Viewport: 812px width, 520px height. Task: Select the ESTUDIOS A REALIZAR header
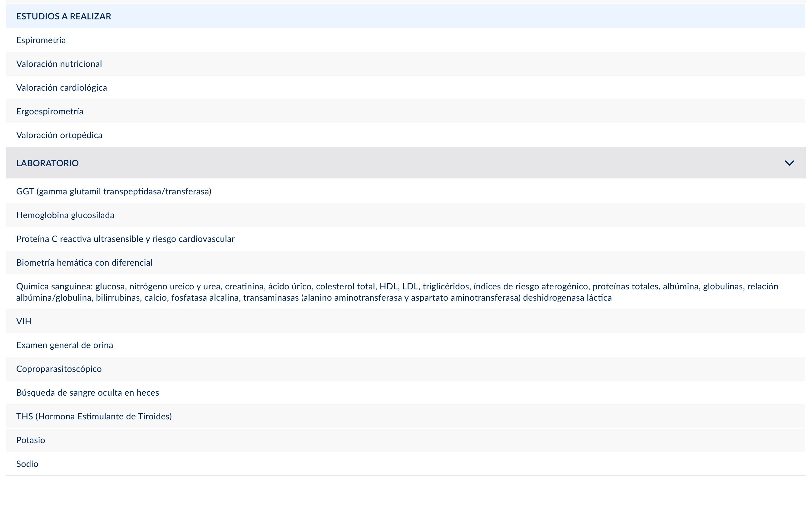[x=405, y=16]
